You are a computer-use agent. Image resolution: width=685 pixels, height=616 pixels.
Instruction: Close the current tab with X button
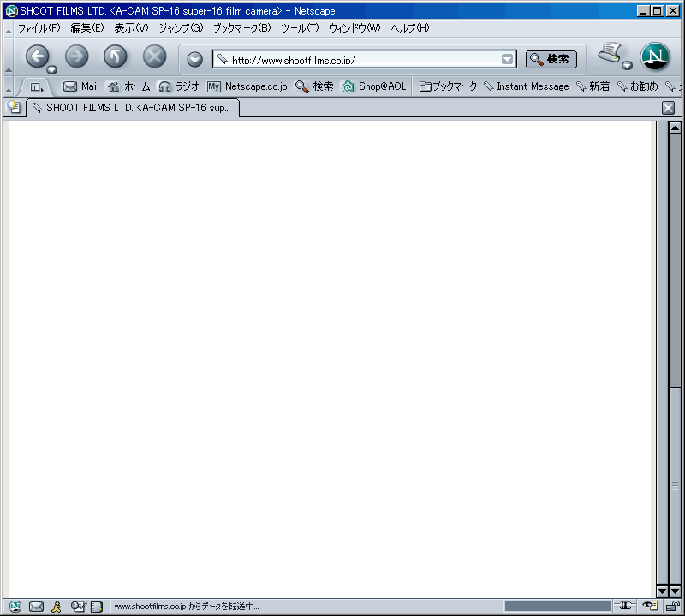[669, 108]
